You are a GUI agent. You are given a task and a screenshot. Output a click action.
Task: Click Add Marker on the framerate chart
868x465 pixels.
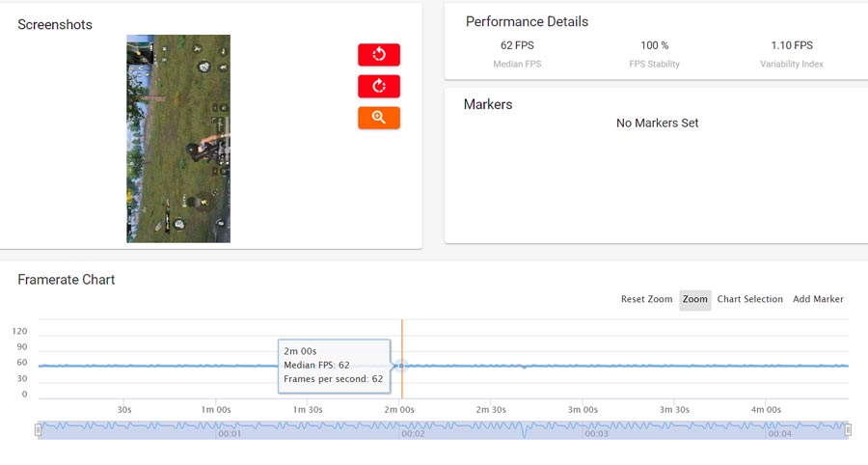click(x=818, y=299)
